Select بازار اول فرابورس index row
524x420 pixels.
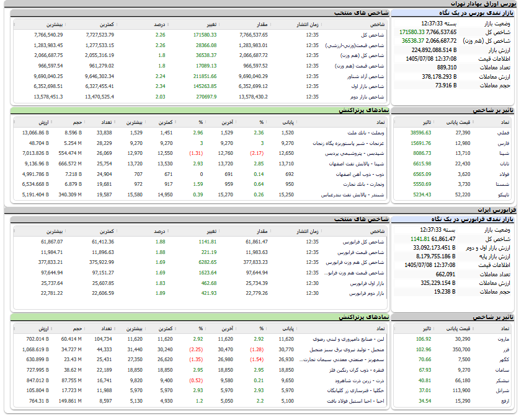point(200,284)
